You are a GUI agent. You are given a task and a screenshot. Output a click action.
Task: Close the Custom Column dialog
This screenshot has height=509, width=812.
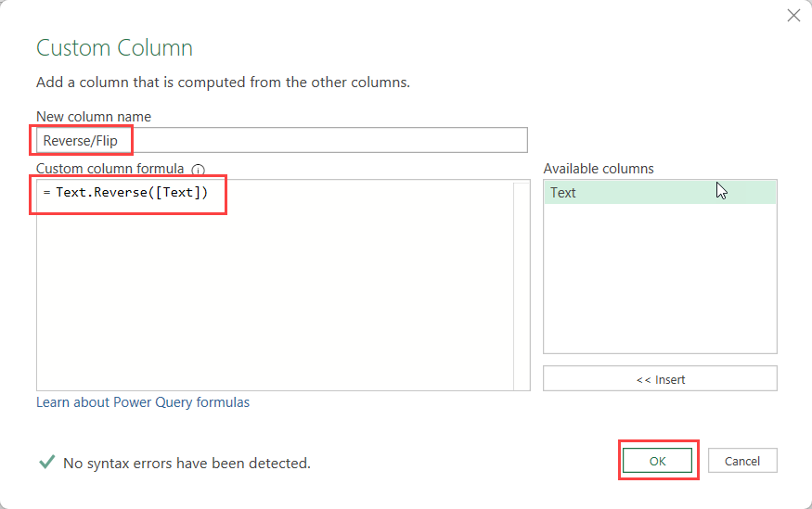pos(793,16)
